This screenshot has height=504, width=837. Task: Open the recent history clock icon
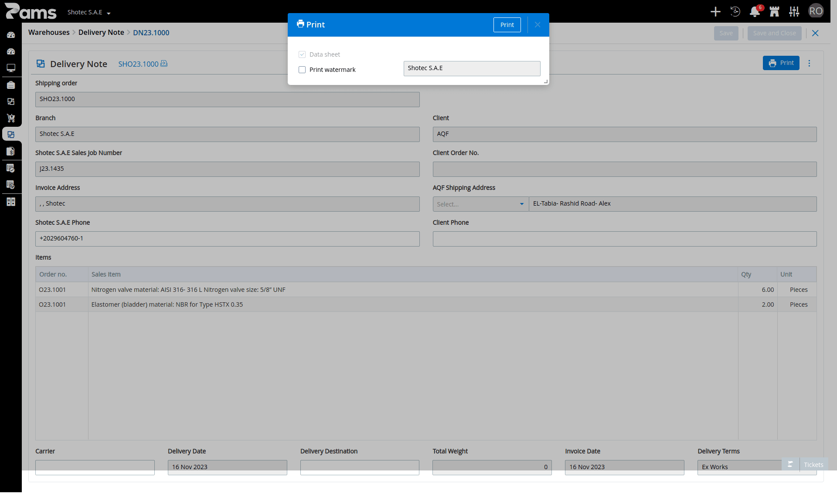[x=735, y=12]
